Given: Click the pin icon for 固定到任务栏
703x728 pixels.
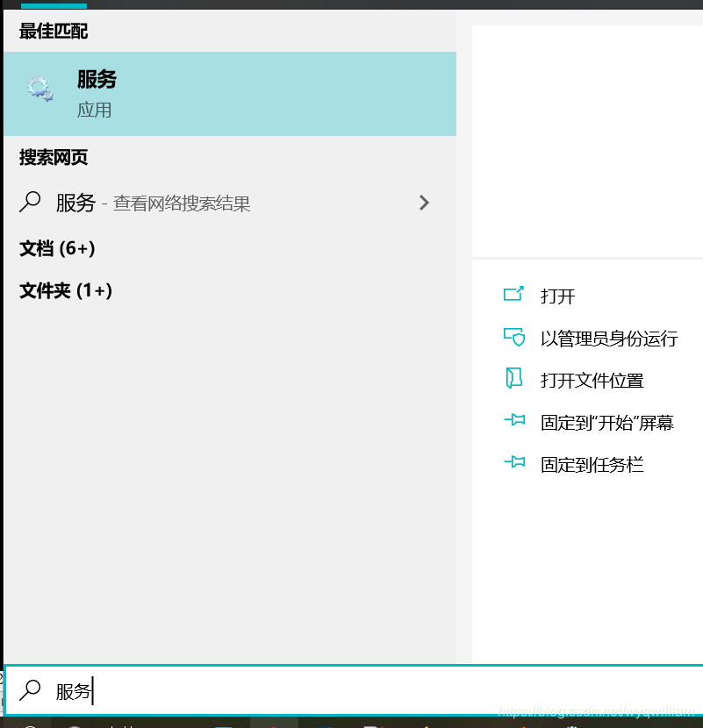Looking at the screenshot, I should (515, 461).
